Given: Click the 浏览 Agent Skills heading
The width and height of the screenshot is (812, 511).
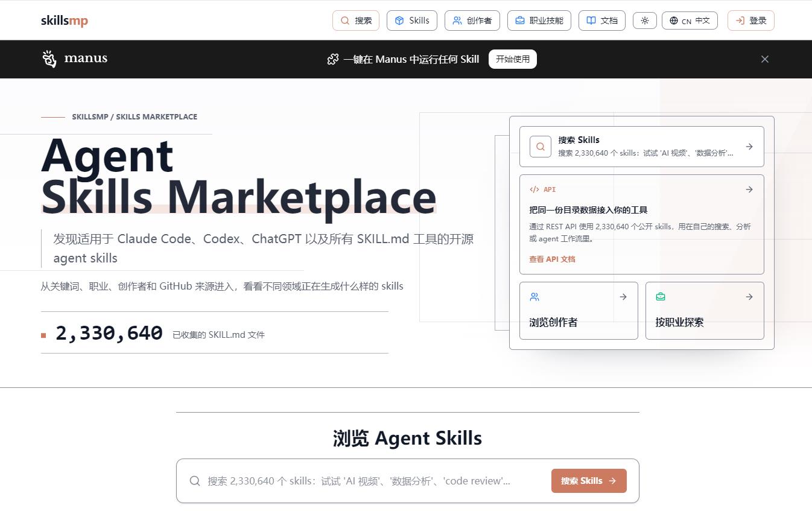Looking at the screenshot, I should pyautogui.click(x=407, y=438).
